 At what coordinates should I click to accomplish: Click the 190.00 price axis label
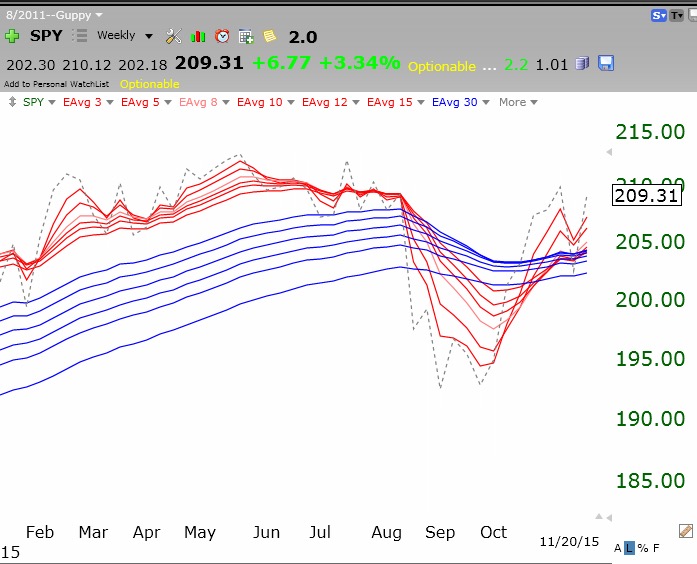650,419
